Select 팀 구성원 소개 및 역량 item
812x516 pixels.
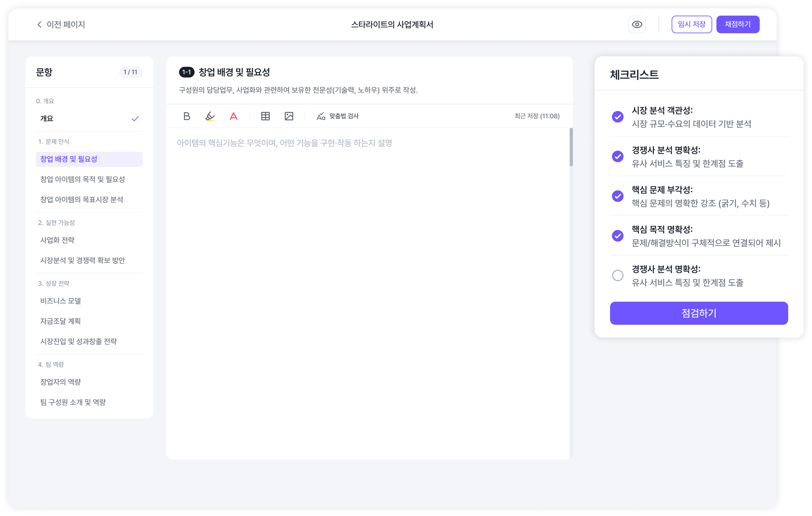coord(73,402)
